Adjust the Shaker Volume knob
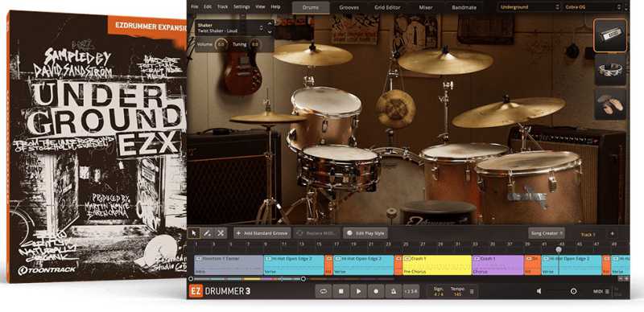This screenshot has height=312, width=644. click(221, 44)
